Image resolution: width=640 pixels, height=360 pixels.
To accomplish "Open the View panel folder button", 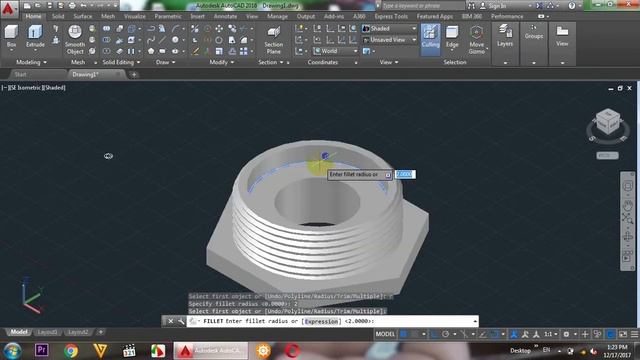I will 562,35.
